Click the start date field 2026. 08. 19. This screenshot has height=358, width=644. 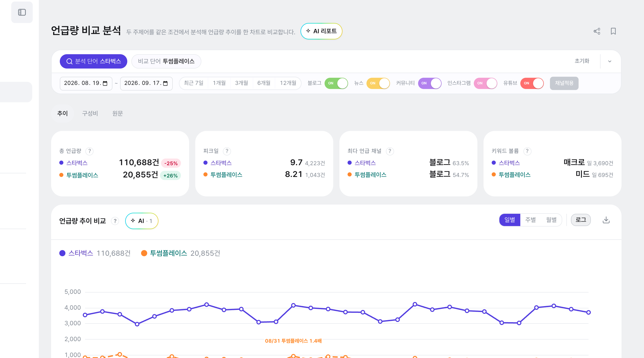[x=86, y=83]
